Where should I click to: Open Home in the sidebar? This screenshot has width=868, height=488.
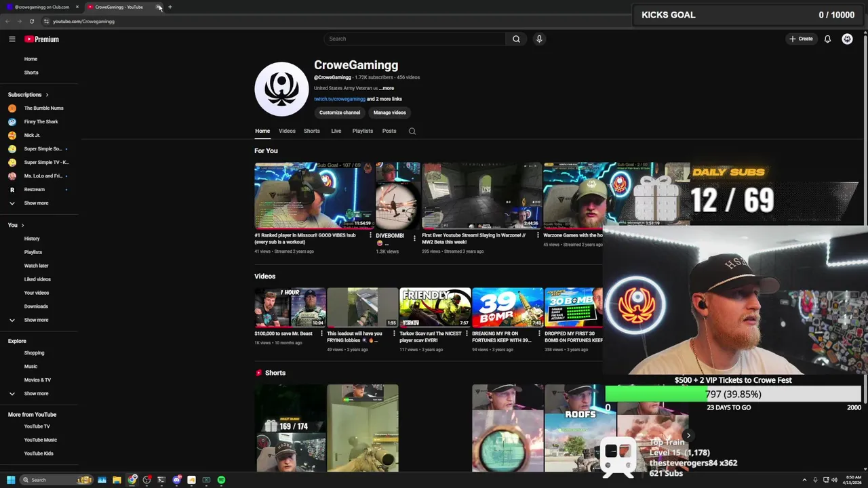coord(31,59)
